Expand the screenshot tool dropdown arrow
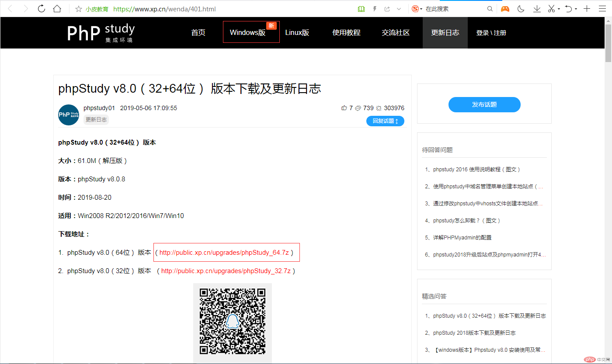The image size is (612, 364). coord(559,9)
